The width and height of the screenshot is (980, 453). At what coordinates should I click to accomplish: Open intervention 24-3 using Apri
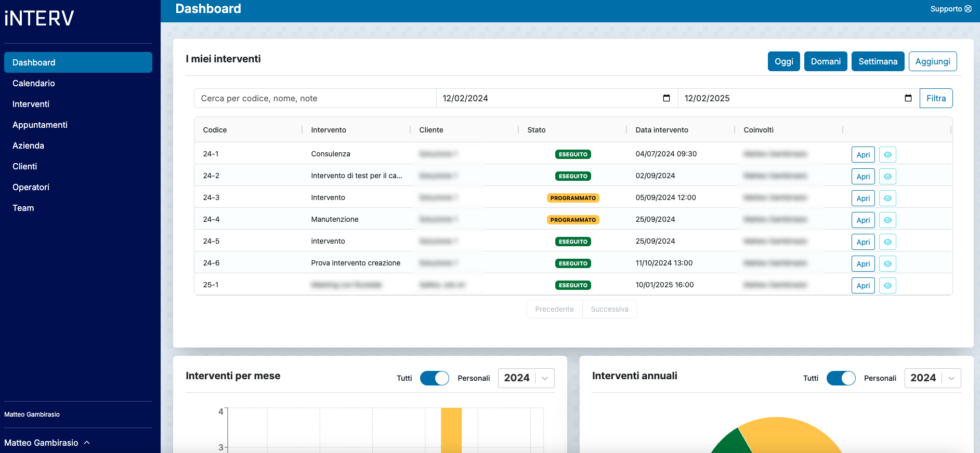tap(863, 198)
